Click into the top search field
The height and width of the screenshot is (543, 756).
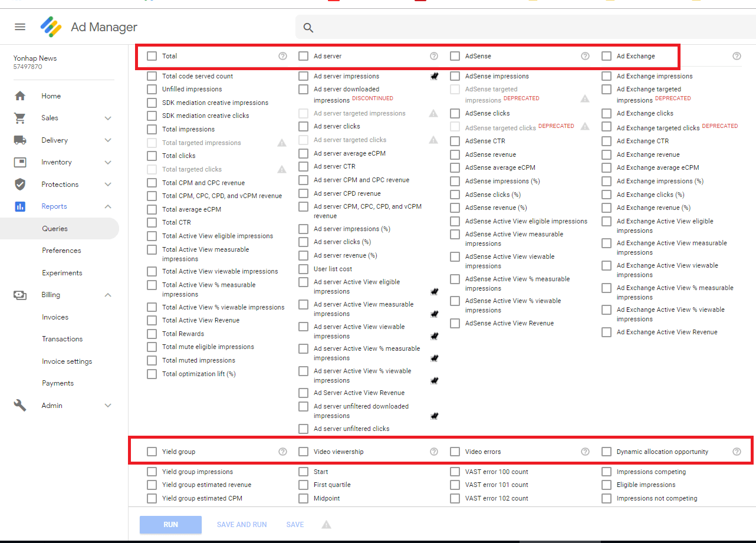(525, 28)
